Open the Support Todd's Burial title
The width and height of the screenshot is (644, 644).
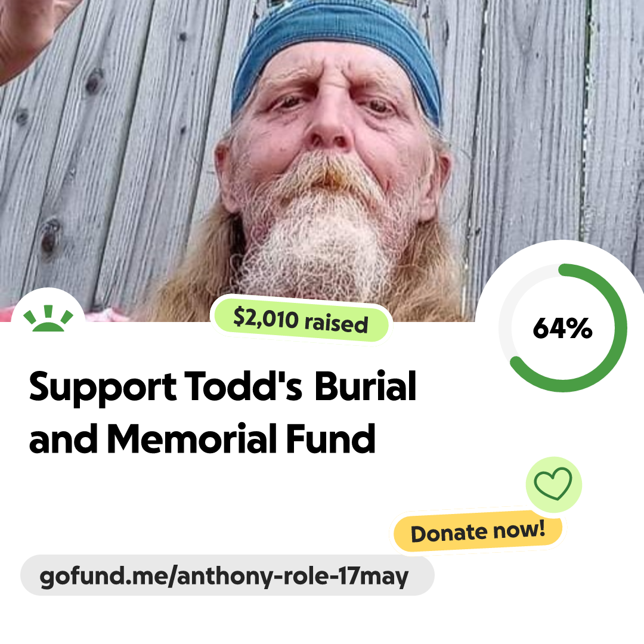tap(223, 386)
